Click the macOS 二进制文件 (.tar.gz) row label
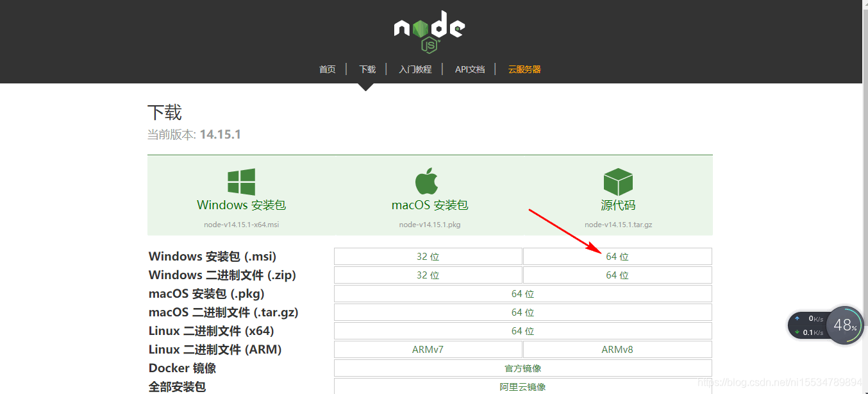The width and height of the screenshot is (868, 394). coord(224,313)
